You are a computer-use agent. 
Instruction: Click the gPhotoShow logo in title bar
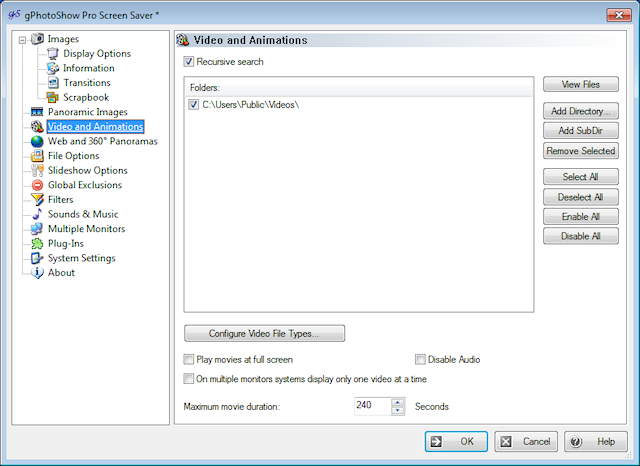(14, 15)
